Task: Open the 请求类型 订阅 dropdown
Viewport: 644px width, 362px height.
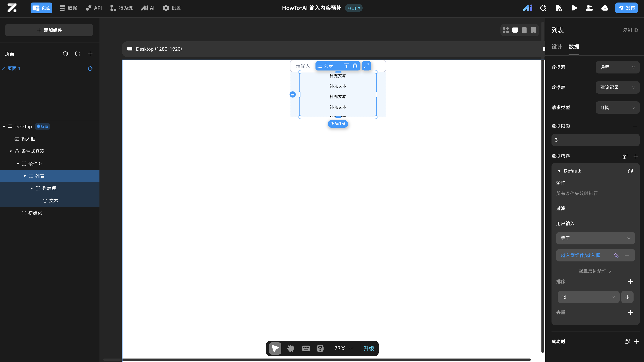Action: (617, 108)
